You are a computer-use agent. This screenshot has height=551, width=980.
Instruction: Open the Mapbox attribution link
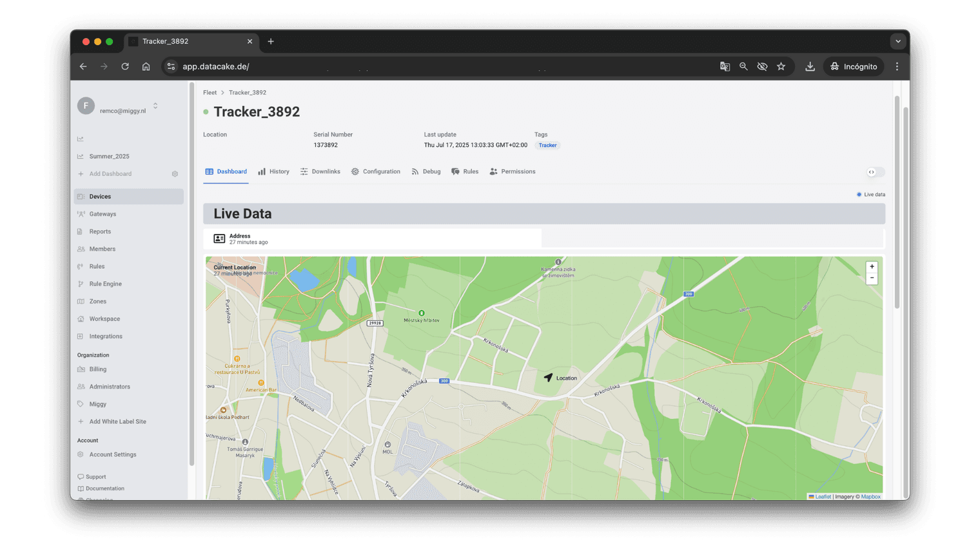tap(870, 497)
